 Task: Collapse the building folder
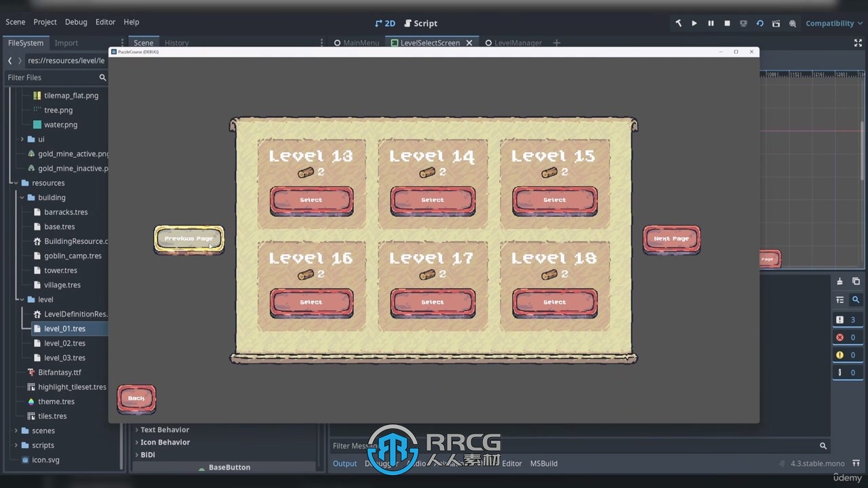point(22,197)
